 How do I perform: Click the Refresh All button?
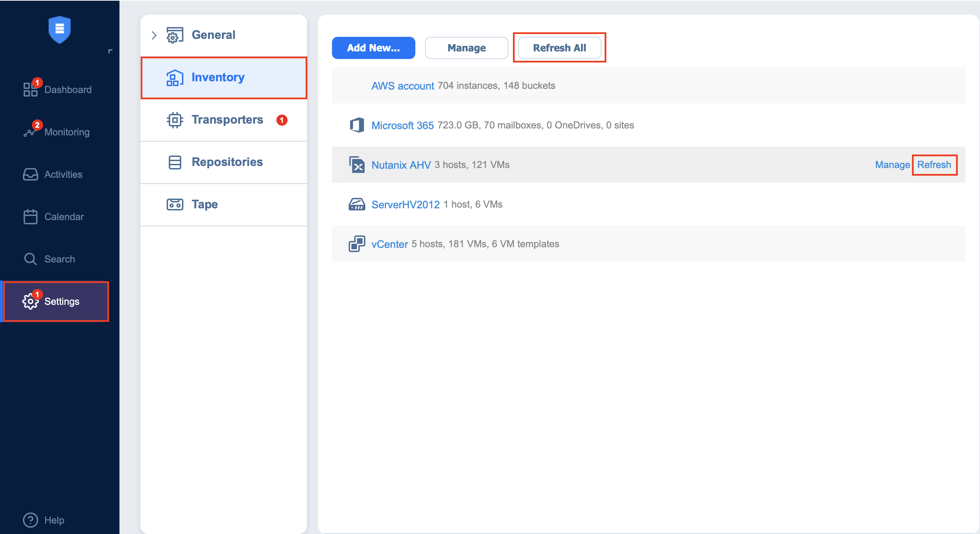pos(559,48)
